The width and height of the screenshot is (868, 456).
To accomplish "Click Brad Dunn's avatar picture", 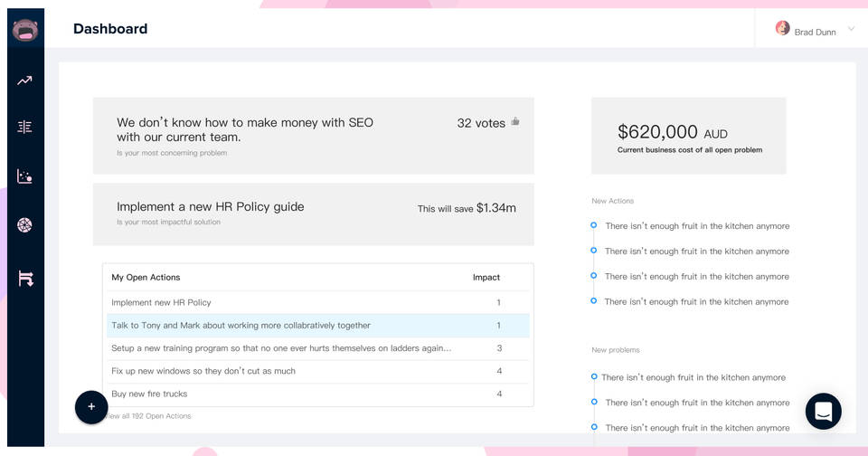I will 783,28.
